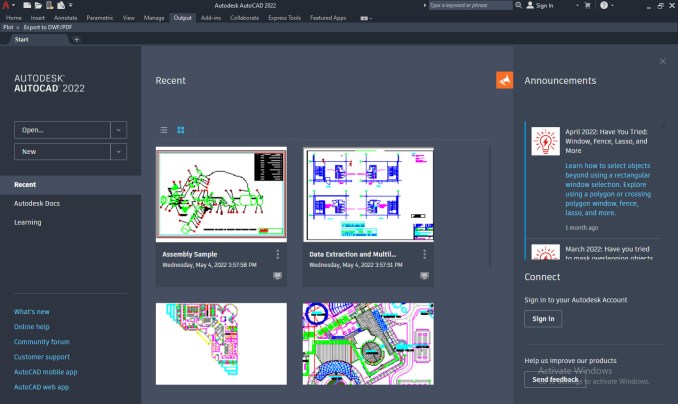
Task: Click the user account Sign In icon
Action: point(530,5)
